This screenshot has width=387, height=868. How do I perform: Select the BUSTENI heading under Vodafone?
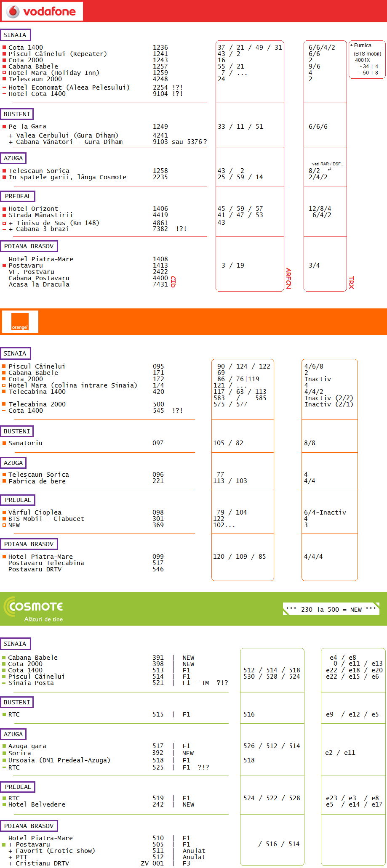[x=17, y=114]
